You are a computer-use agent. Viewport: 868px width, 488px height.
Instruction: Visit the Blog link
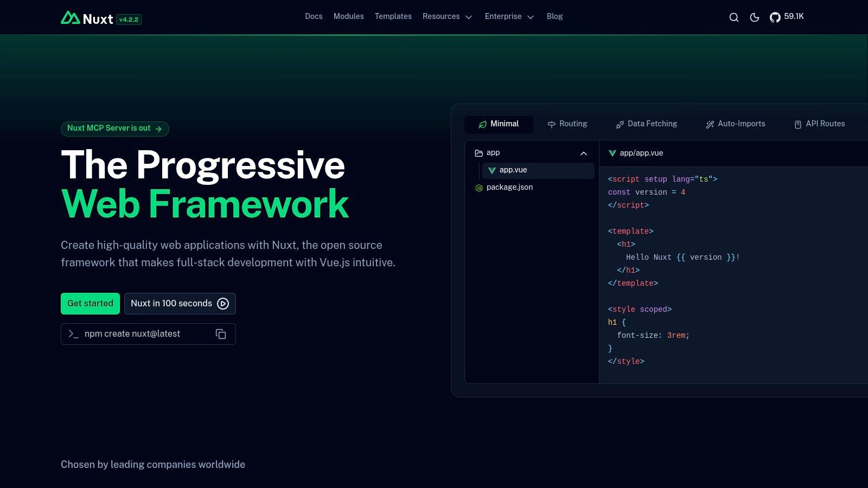point(554,17)
